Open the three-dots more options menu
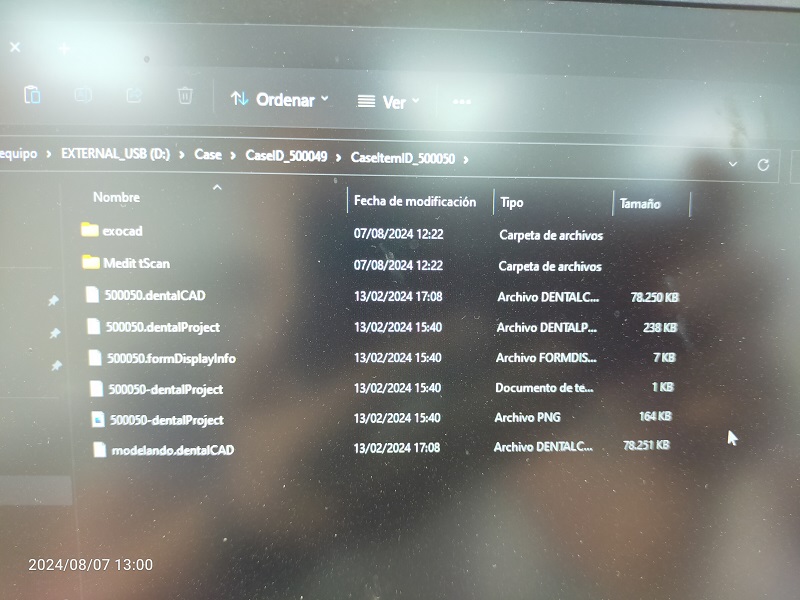 (x=462, y=102)
